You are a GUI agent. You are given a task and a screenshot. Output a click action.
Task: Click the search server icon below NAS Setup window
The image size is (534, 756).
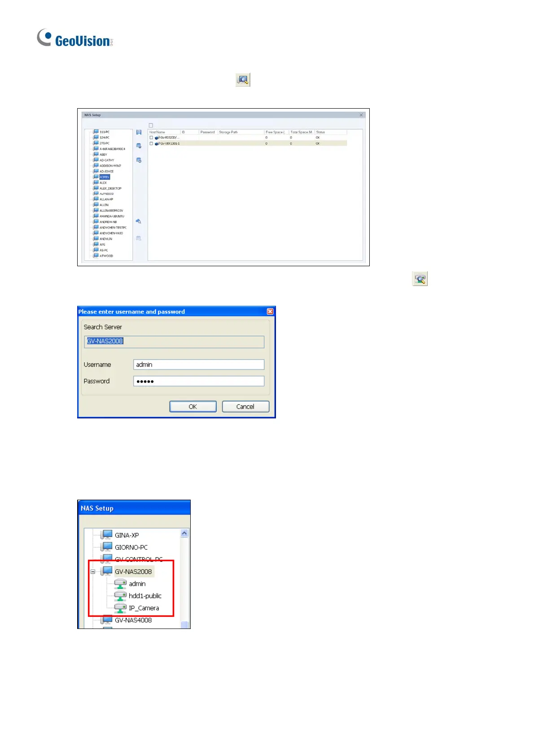(420, 279)
